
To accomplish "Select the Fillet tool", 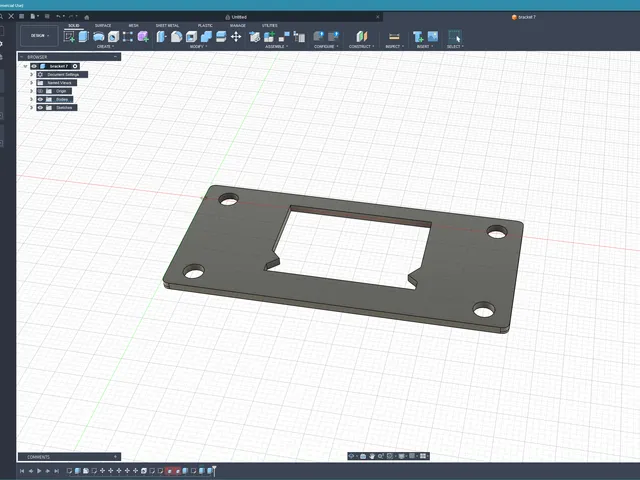I will point(176,37).
